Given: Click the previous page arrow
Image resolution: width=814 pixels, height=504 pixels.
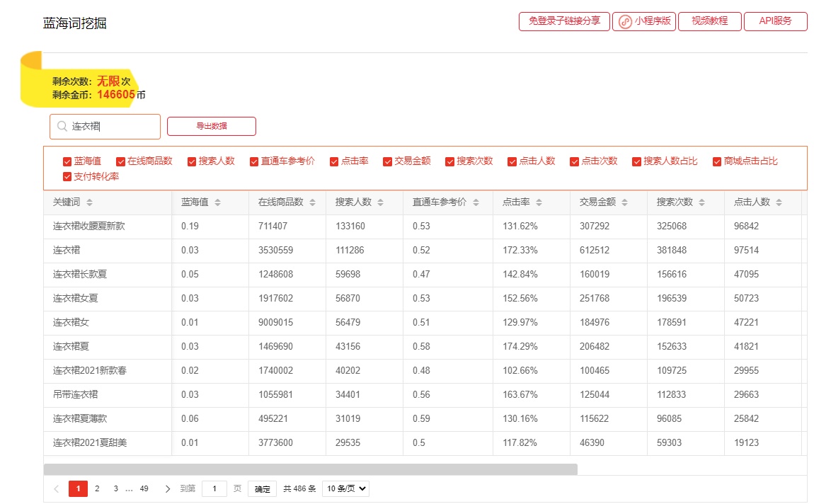Looking at the screenshot, I should (56, 488).
